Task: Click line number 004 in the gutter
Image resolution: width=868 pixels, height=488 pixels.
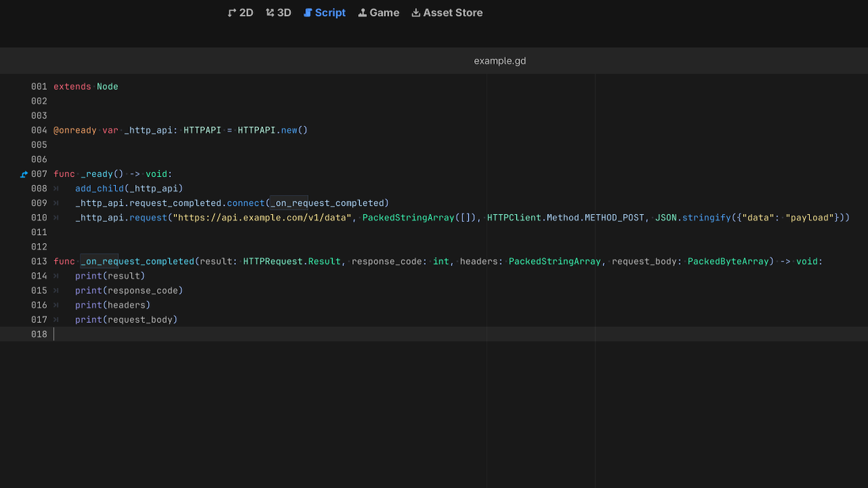Action: (39, 130)
